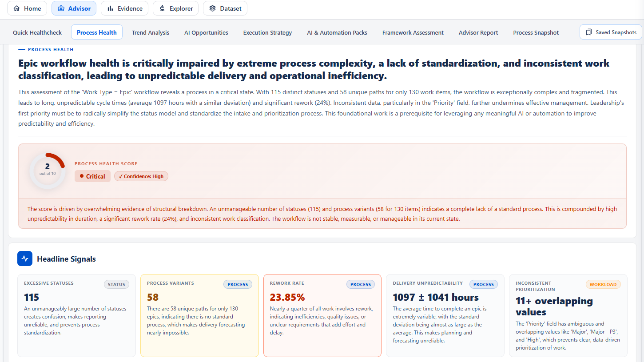View the Advisor Report tab
The width and height of the screenshot is (644, 362).
click(x=478, y=32)
